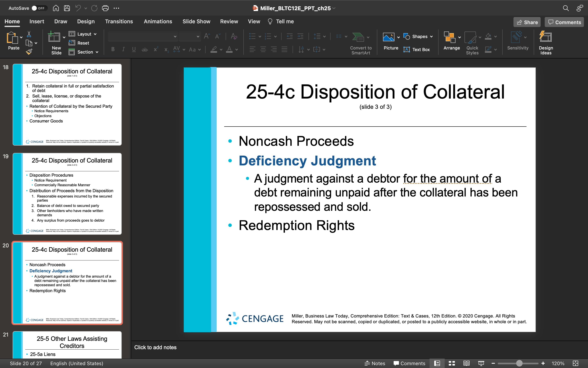Image resolution: width=588 pixels, height=368 pixels.
Task: Toggle Underline formatting
Action: coord(134,49)
